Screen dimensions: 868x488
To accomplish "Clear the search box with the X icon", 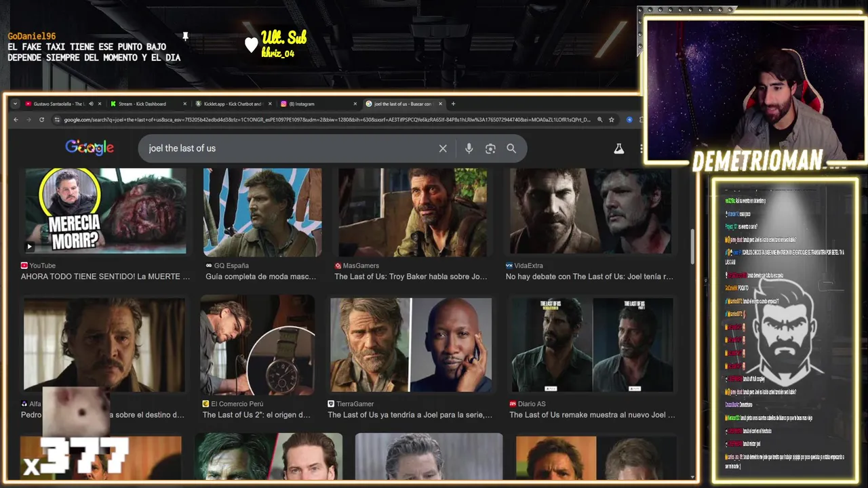I will point(443,148).
